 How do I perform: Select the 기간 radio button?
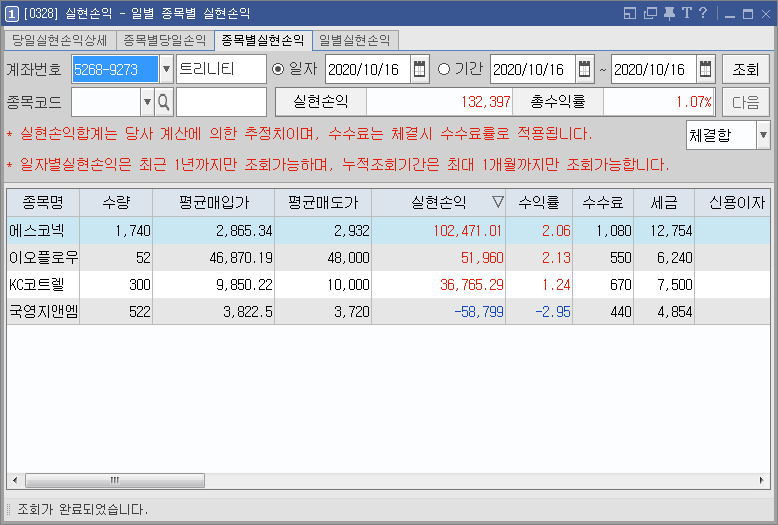click(x=444, y=69)
